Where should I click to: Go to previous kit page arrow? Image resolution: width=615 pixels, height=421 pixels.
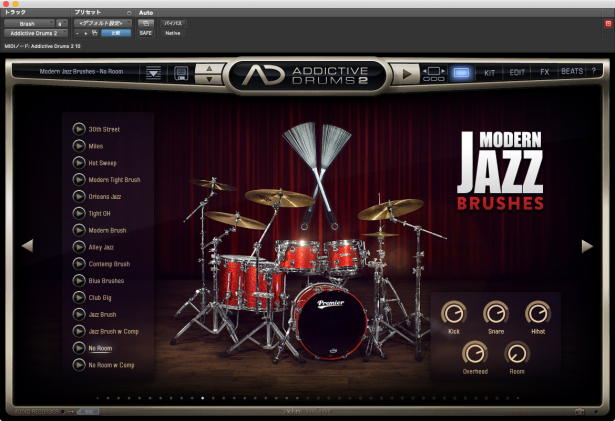point(27,245)
